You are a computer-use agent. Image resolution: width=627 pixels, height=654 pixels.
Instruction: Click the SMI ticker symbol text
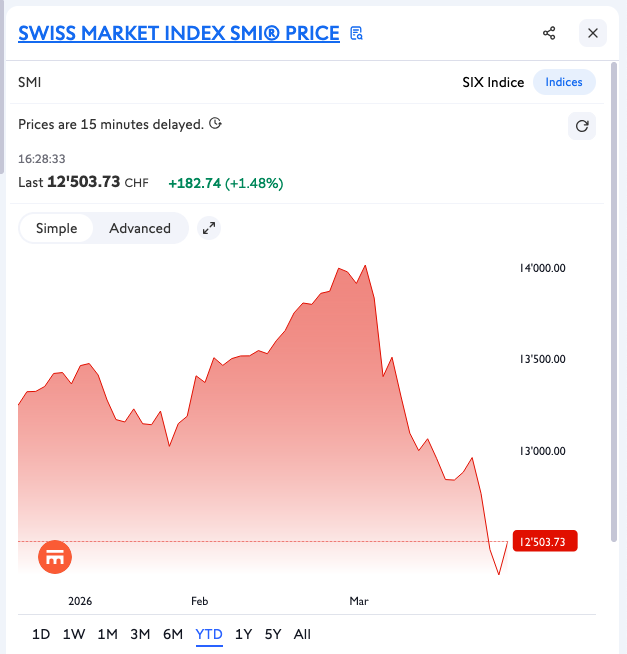click(x=30, y=82)
